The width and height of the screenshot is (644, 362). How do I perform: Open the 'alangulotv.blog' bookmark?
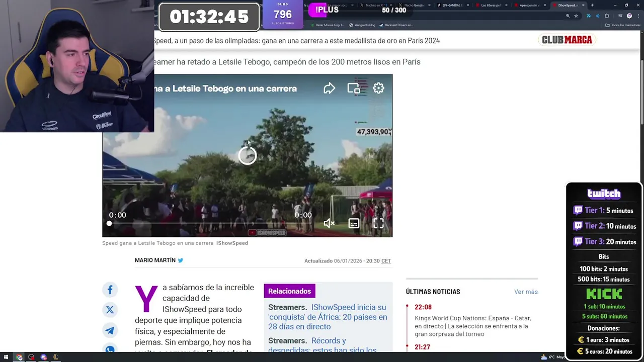tap(362, 25)
